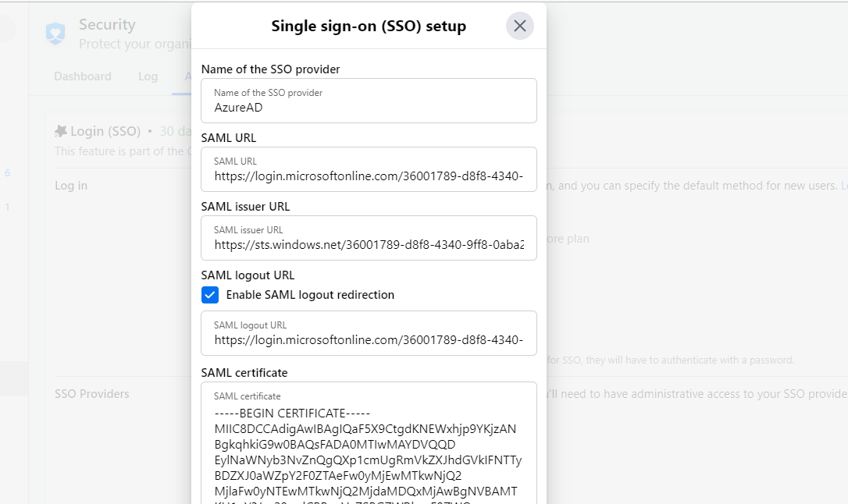Viewport: 848px width, 504px height.
Task: Open the Dashboard tab in Security page
Action: [83, 76]
